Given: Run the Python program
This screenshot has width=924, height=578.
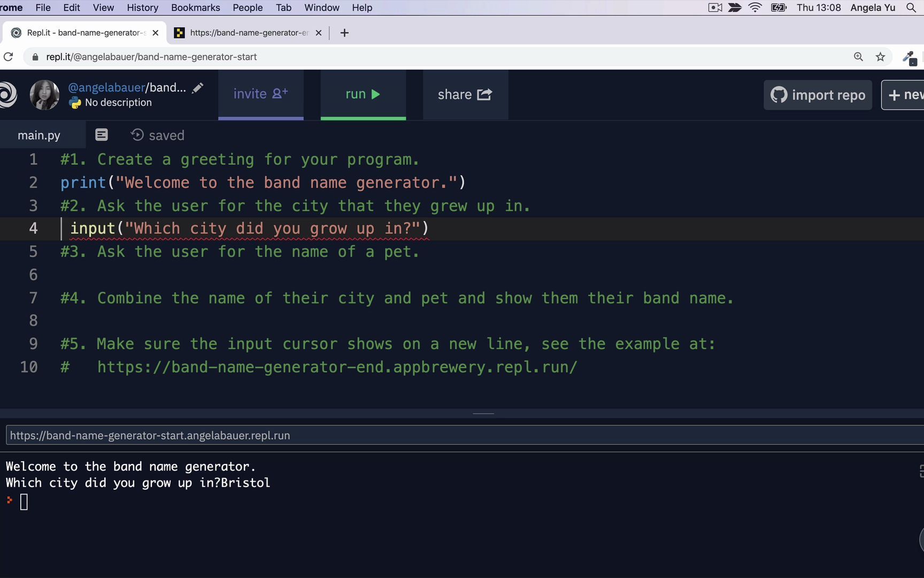Looking at the screenshot, I should point(363,94).
